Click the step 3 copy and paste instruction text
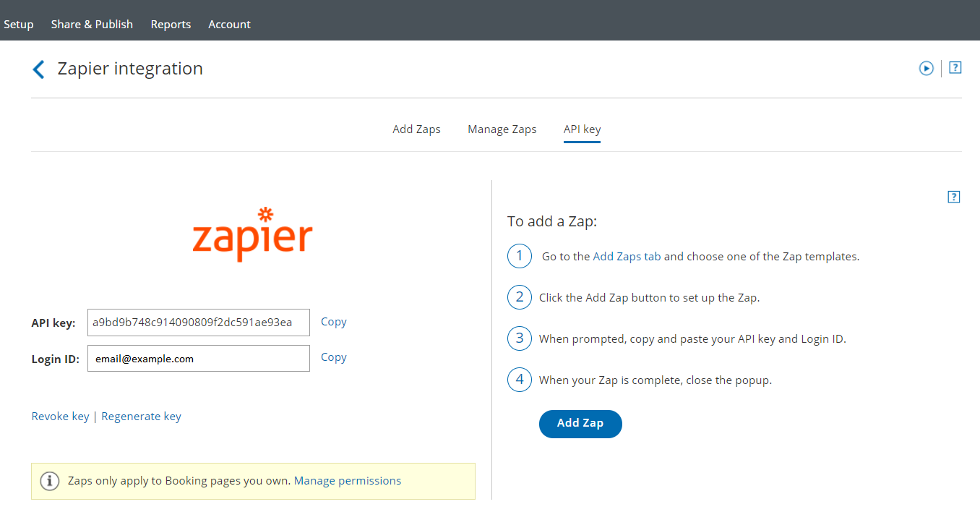The width and height of the screenshot is (980, 512). 692,339
